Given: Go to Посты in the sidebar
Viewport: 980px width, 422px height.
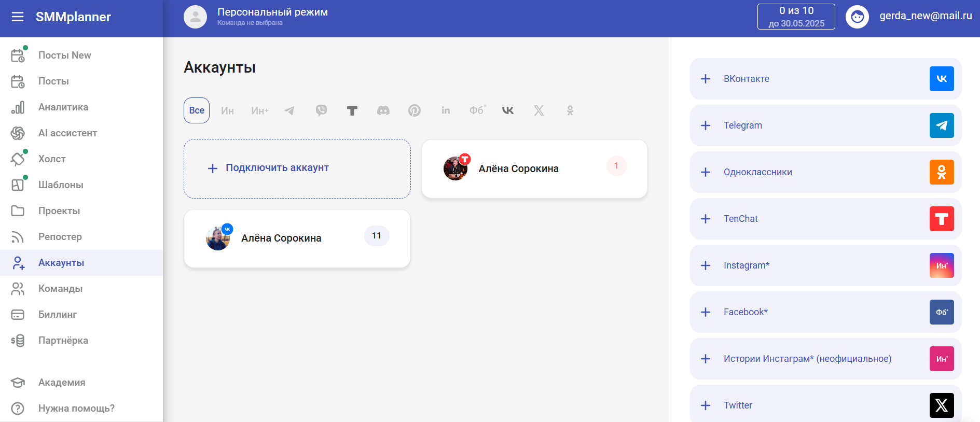Looking at the screenshot, I should [x=81, y=81].
